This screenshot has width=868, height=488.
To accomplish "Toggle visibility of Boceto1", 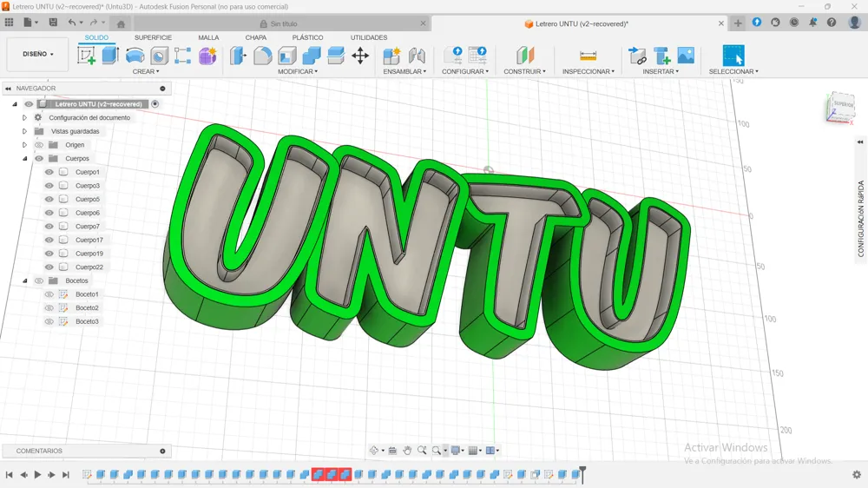I will pyautogui.click(x=49, y=294).
